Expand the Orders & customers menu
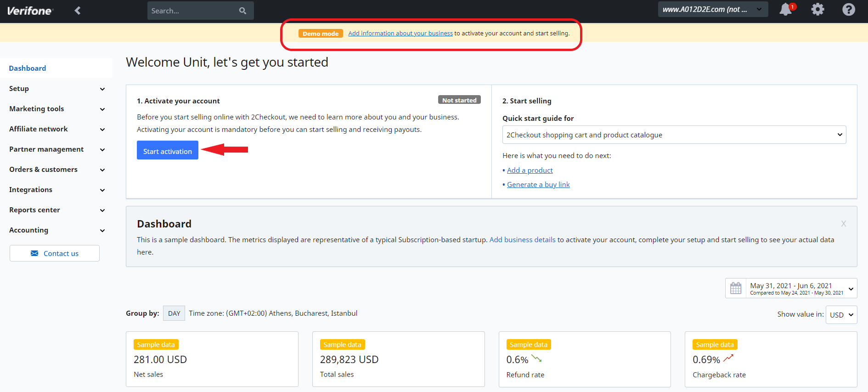Image resolution: width=868 pixels, height=392 pixels. coord(57,170)
